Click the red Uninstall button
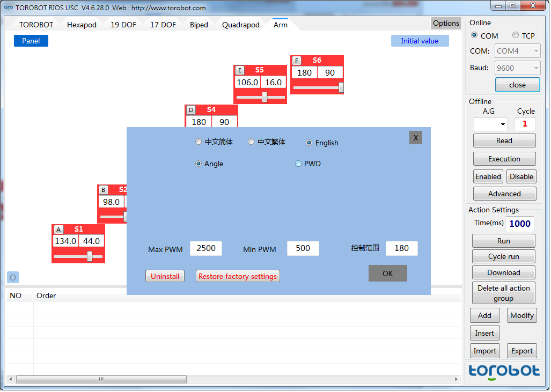 pyautogui.click(x=165, y=276)
